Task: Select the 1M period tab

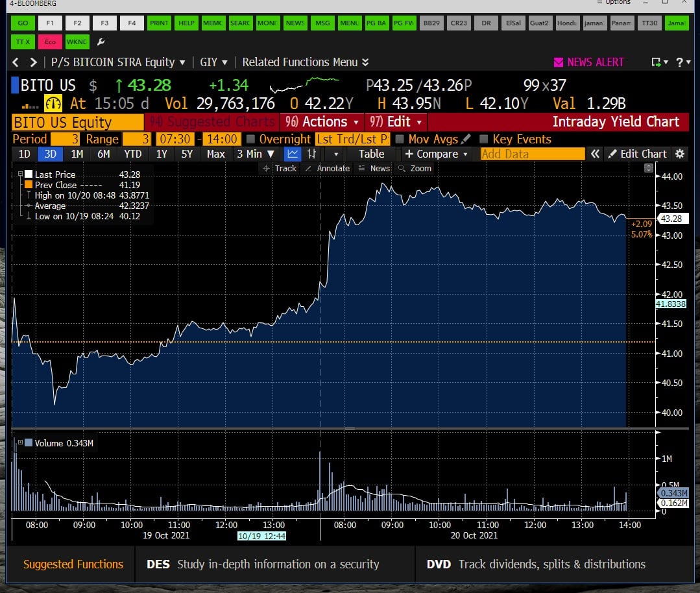Action: coord(77,154)
